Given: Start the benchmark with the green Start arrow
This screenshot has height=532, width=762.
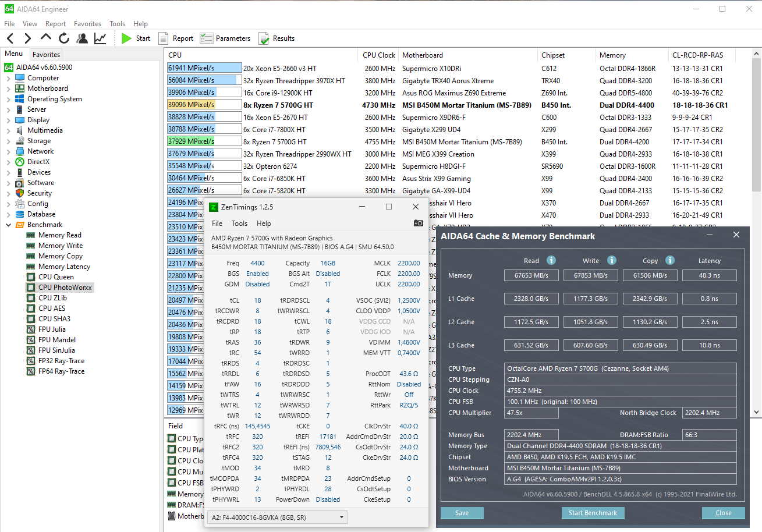Looking at the screenshot, I should pyautogui.click(x=136, y=38).
